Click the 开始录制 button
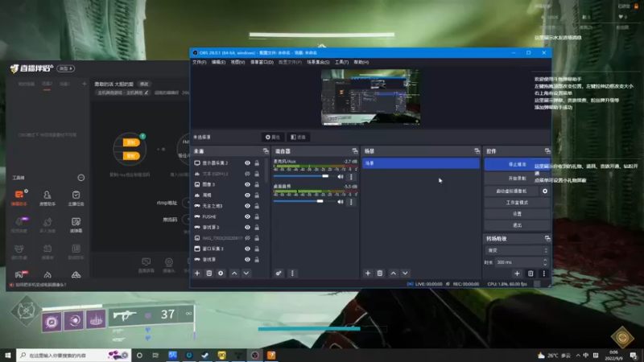644x362 pixels. (517, 179)
